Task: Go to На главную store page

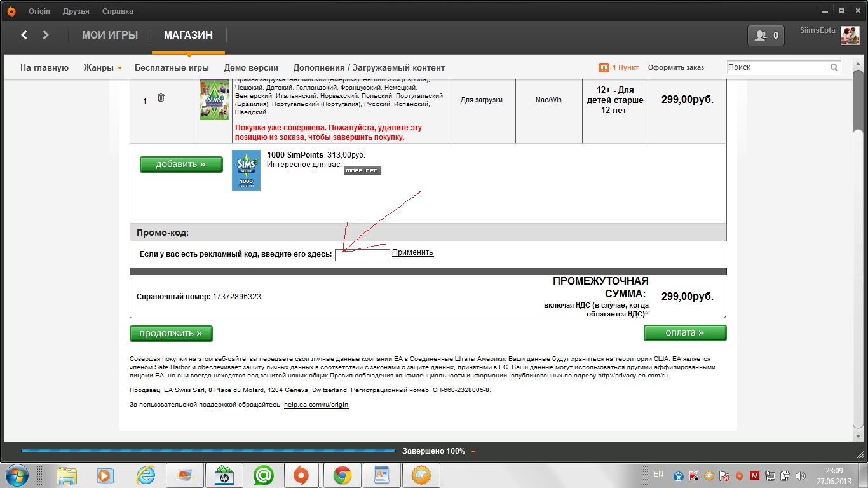Action: (x=44, y=67)
